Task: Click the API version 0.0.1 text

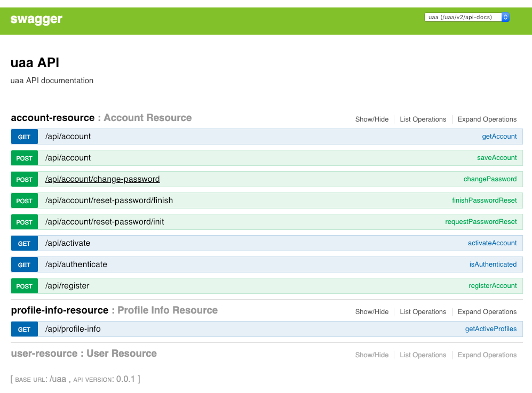Action: click(104, 379)
